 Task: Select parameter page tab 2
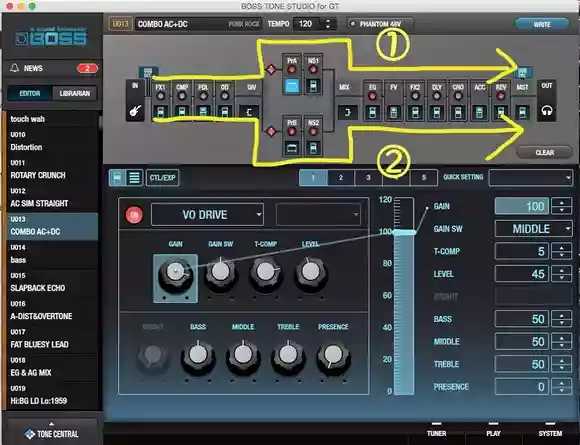coord(341,178)
